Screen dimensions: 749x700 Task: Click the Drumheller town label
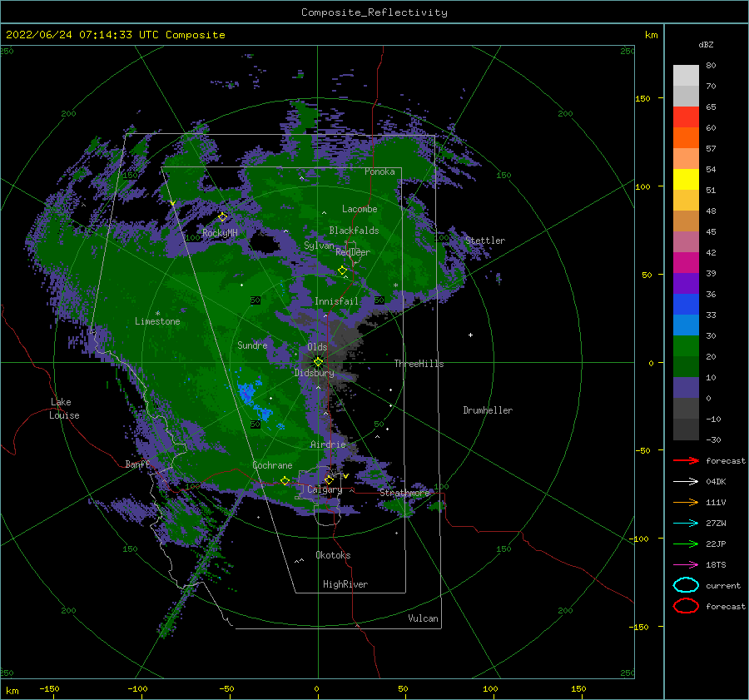pos(488,410)
